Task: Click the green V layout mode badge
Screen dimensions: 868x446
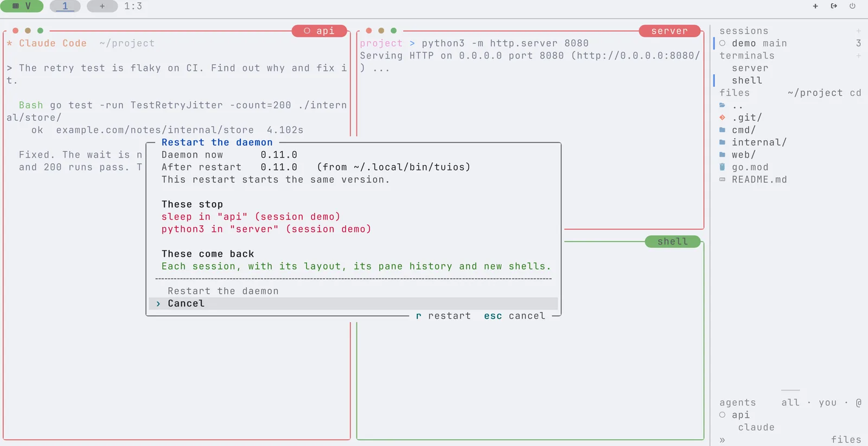Action: click(22, 6)
